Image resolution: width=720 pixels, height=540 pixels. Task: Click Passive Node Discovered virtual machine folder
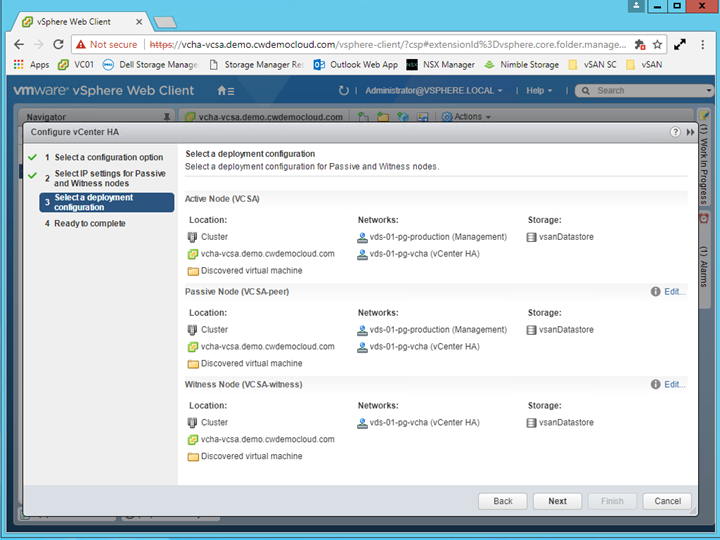(245, 363)
